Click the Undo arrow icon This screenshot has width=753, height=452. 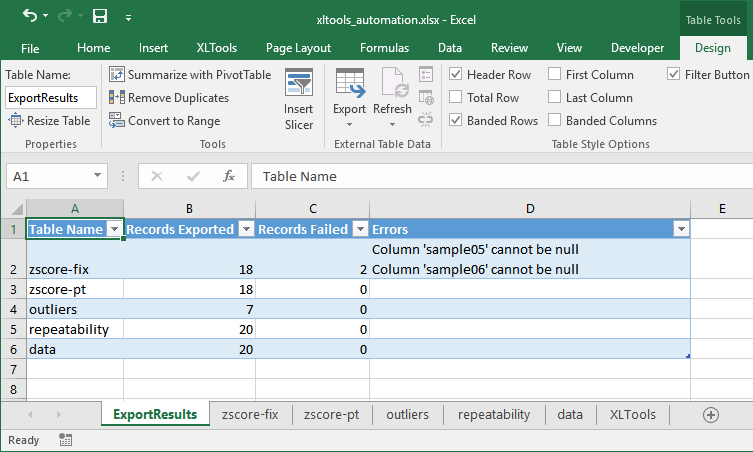30,17
